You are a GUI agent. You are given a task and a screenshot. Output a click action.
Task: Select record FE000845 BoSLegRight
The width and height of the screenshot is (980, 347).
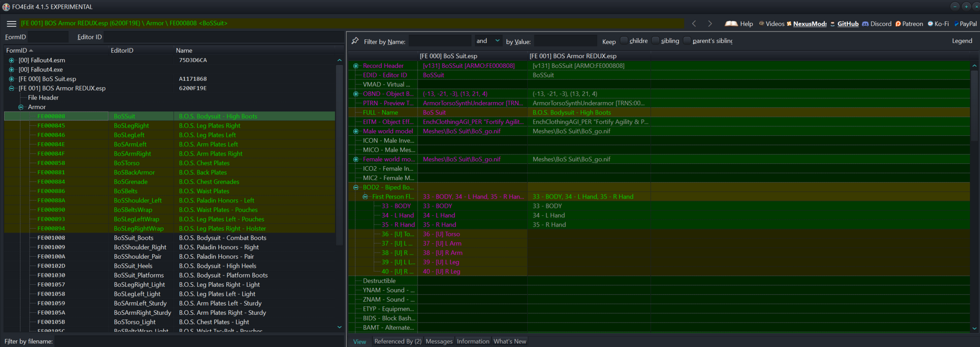pos(169,126)
